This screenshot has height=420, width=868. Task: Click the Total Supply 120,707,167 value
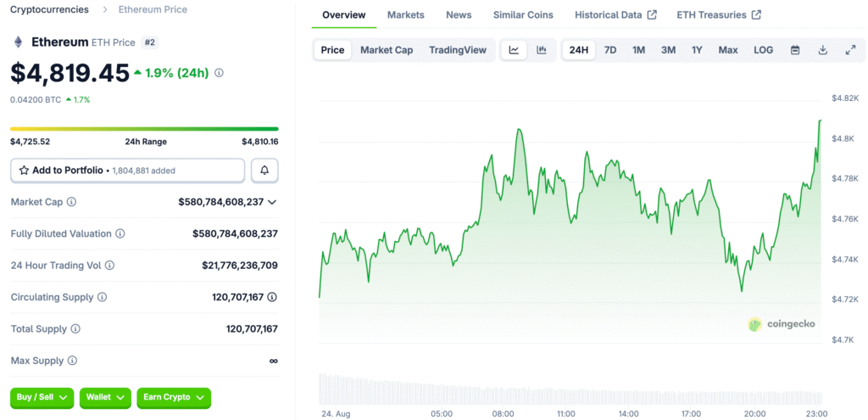pos(252,329)
